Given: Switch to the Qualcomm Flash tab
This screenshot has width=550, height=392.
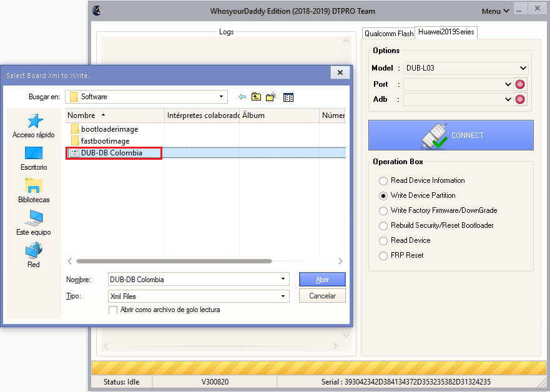Looking at the screenshot, I should tap(389, 34).
